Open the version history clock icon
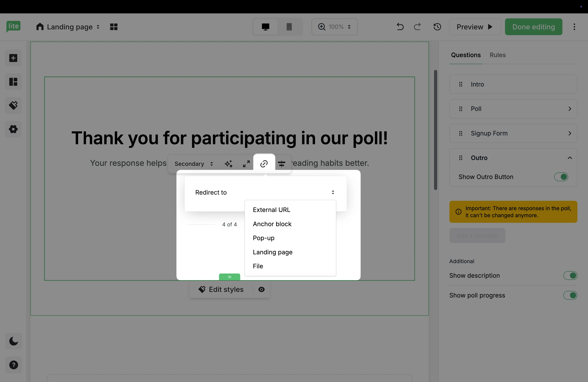 [437, 27]
